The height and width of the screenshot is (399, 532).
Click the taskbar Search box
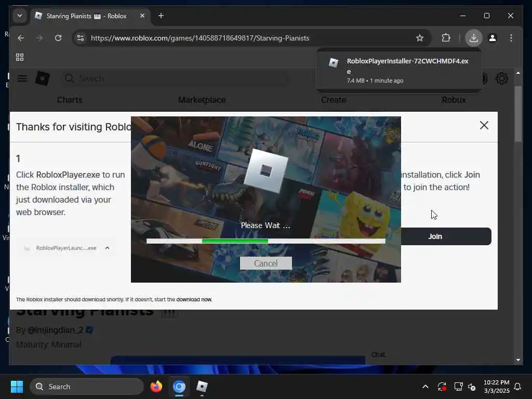point(87,387)
